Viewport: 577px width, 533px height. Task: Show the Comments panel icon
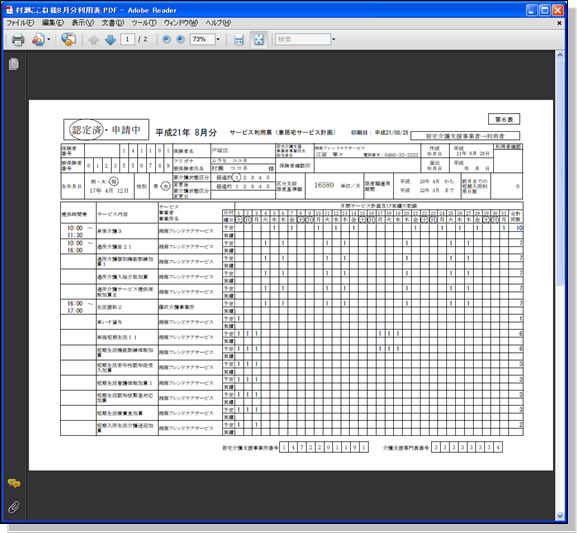pyautogui.click(x=14, y=483)
